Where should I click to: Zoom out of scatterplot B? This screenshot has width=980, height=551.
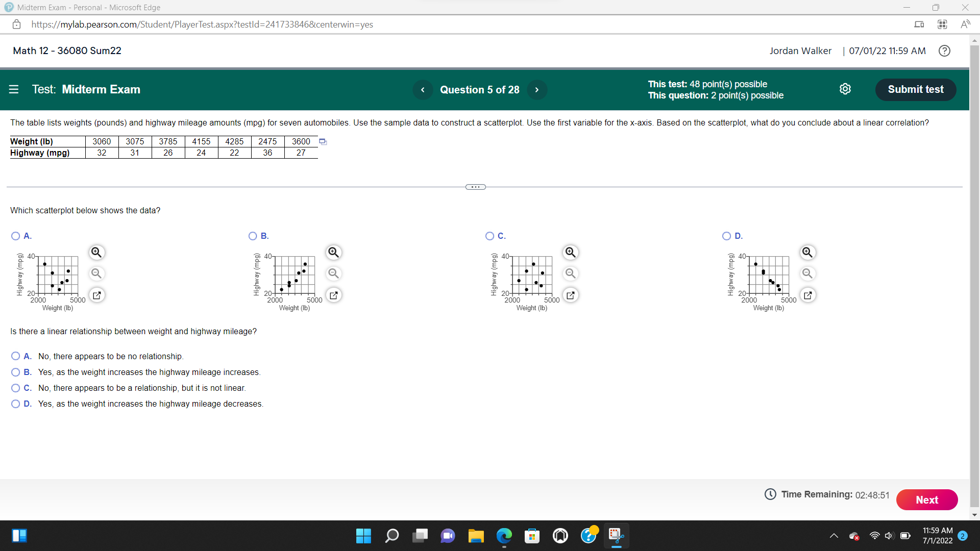click(333, 273)
